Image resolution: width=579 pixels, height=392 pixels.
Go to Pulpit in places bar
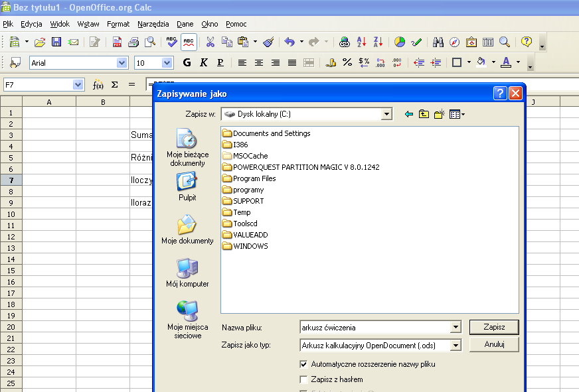click(x=187, y=187)
